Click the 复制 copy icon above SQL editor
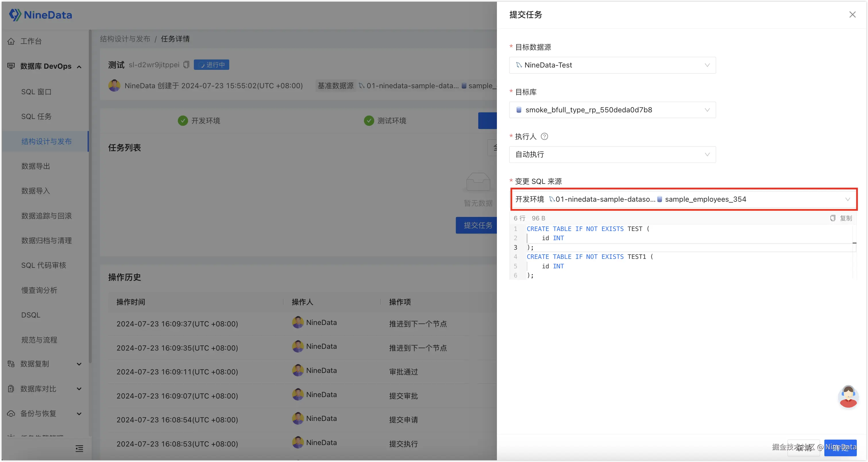Screen dimensions: 868x462 tap(833, 218)
